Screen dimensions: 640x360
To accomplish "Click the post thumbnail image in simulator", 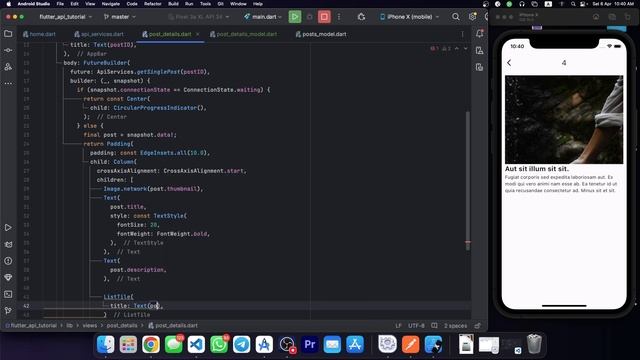I will [x=564, y=120].
